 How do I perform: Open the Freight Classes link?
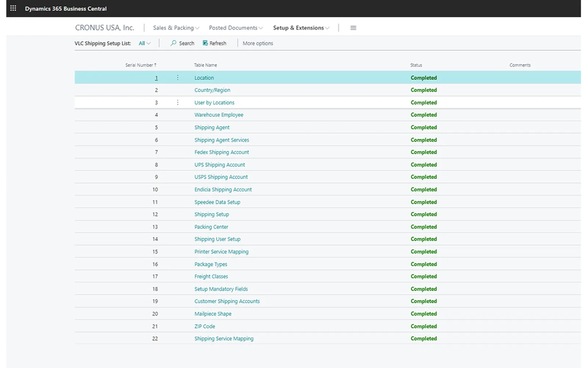coord(211,276)
